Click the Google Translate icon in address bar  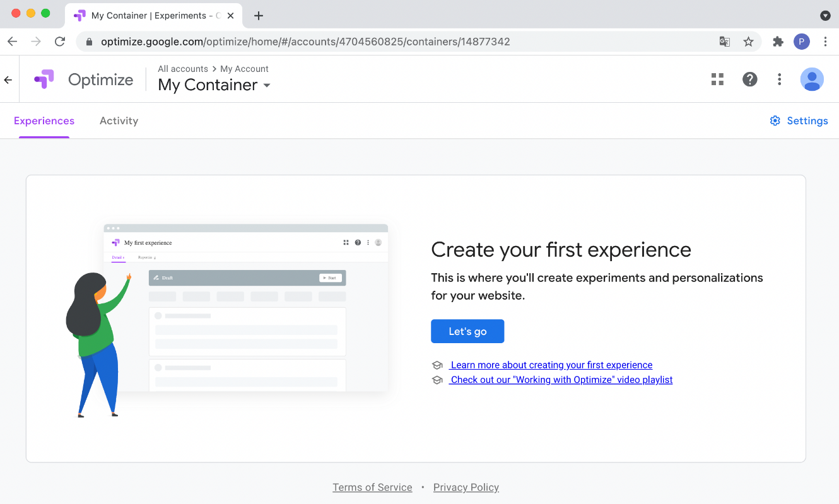pyautogui.click(x=725, y=42)
